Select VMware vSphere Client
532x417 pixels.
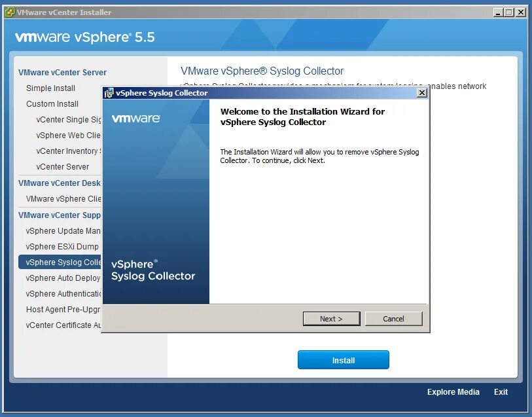[x=63, y=199]
